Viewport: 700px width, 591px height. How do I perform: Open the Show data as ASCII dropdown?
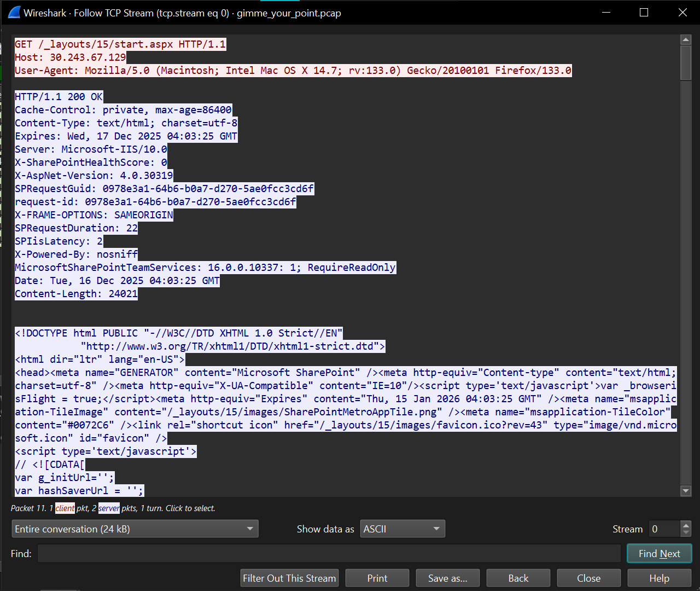pos(402,529)
